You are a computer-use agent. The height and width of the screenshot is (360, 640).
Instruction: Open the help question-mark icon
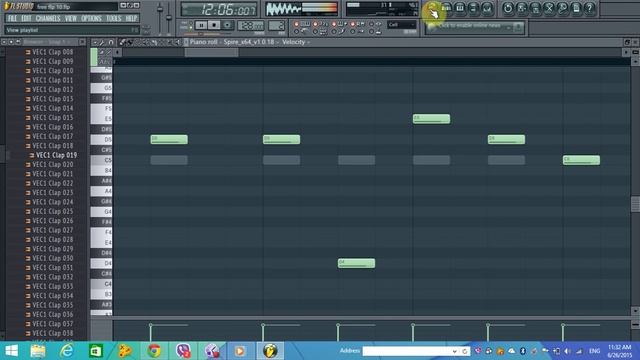pos(590,8)
